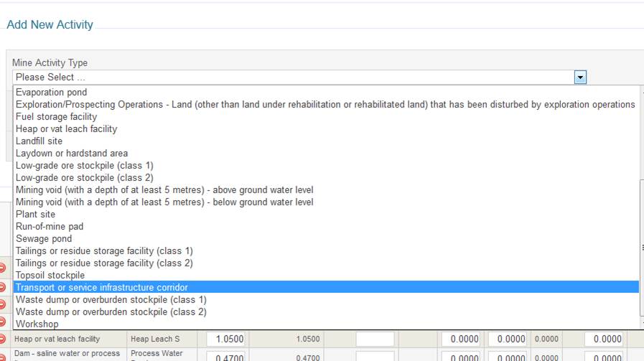Select highlighted 'Transport or service infrastructure corridor'
Viewport: 644px width, 361px height.
(102, 288)
